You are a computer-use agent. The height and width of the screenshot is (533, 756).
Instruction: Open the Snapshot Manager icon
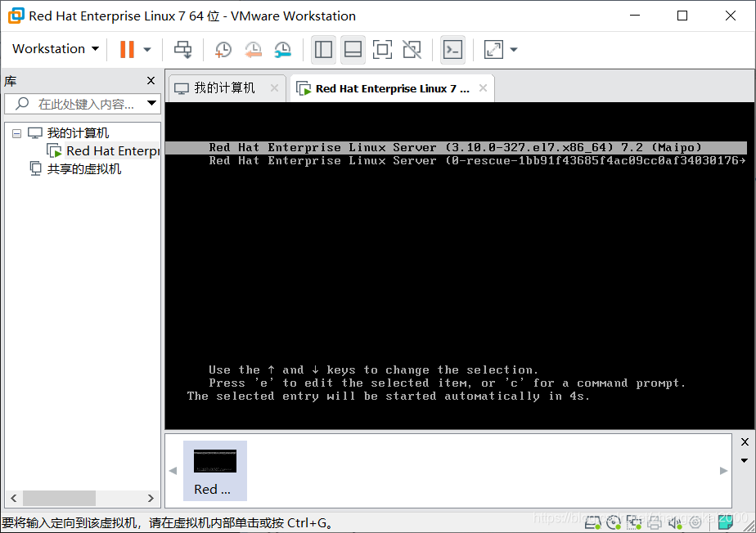[x=282, y=49]
